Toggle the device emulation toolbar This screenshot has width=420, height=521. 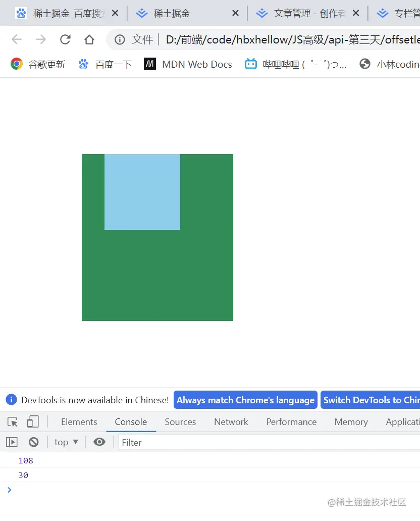coord(33,421)
